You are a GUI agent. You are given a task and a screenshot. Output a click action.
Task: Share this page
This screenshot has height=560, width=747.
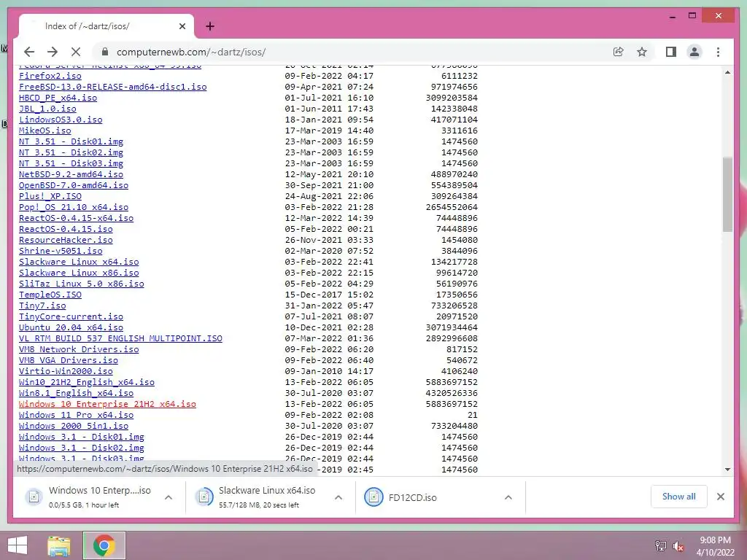point(619,52)
